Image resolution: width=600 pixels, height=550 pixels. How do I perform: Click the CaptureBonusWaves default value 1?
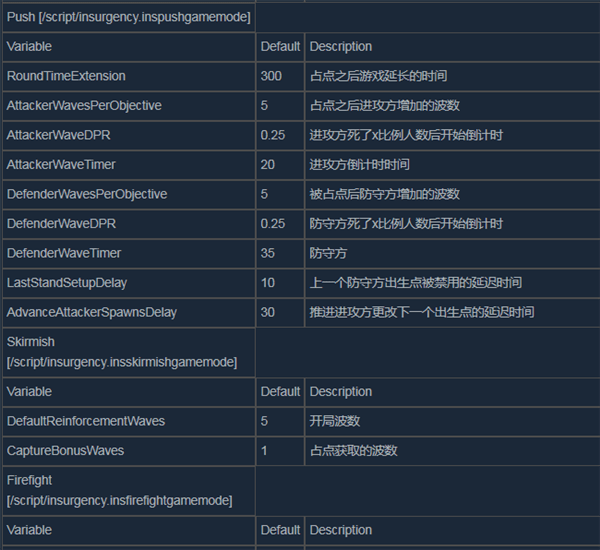(264, 451)
